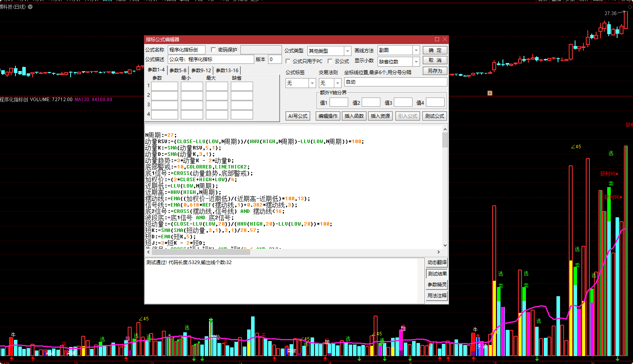Viewport: 633px width, 364px height.
Task: Click the code editor scroll-up arrow
Action: coord(445,129)
